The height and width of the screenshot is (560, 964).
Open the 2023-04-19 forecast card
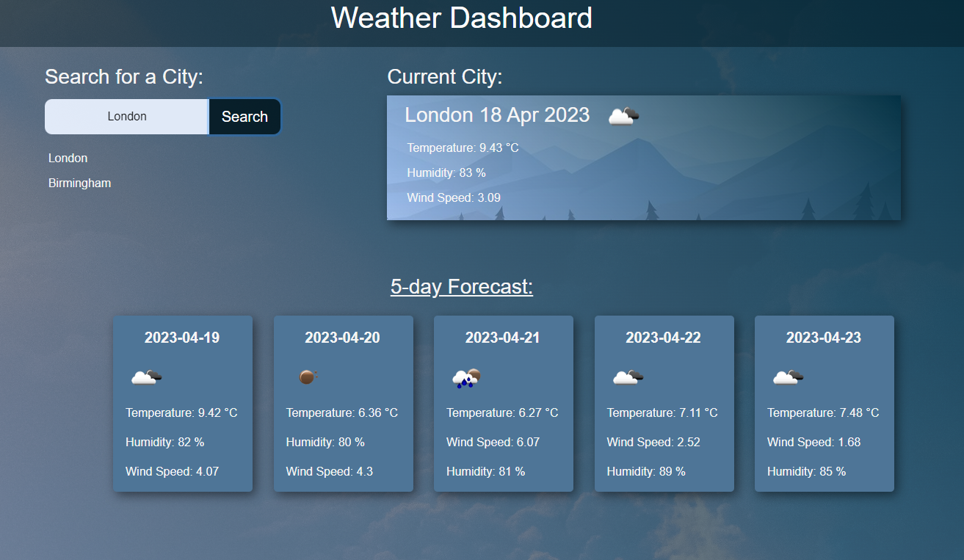click(182, 404)
